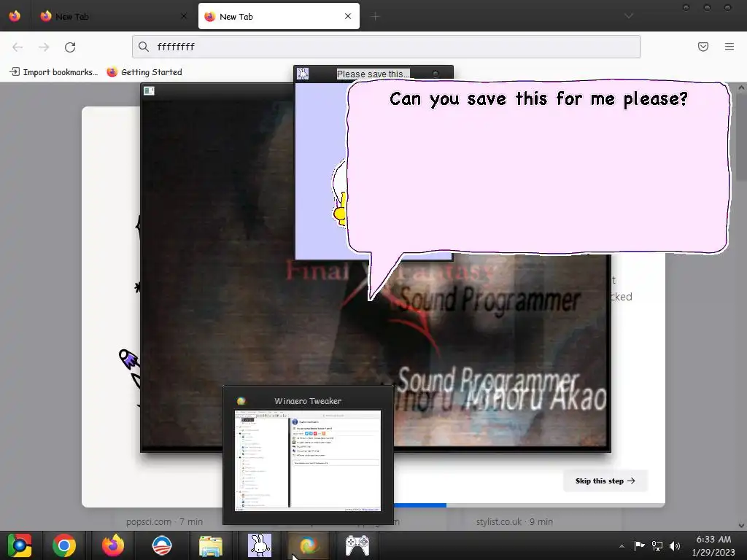Focus the address bar containing ffffffff
This screenshot has height=560, width=747.
coord(387,47)
